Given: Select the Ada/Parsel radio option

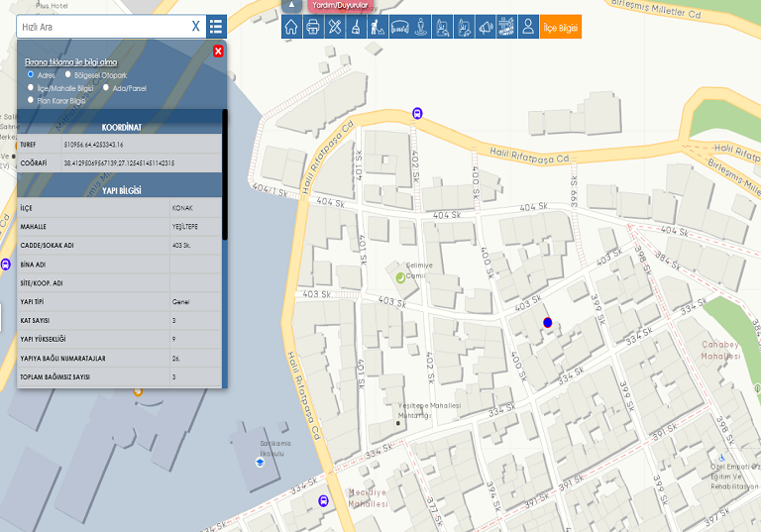Looking at the screenshot, I should pyautogui.click(x=106, y=87).
